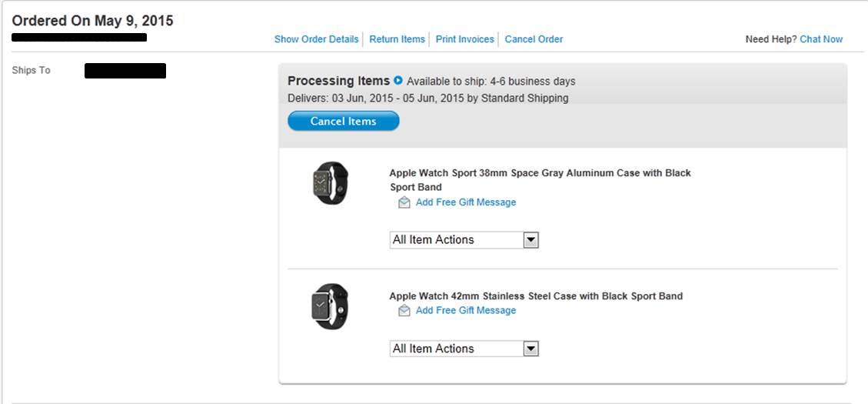This screenshot has width=868, height=404.
Task: Click the Cancel Order link
Action: pyautogui.click(x=534, y=39)
